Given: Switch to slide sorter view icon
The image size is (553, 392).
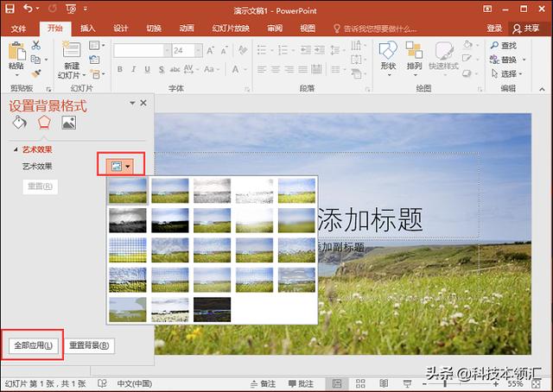Looking at the screenshot, I should (360, 383).
